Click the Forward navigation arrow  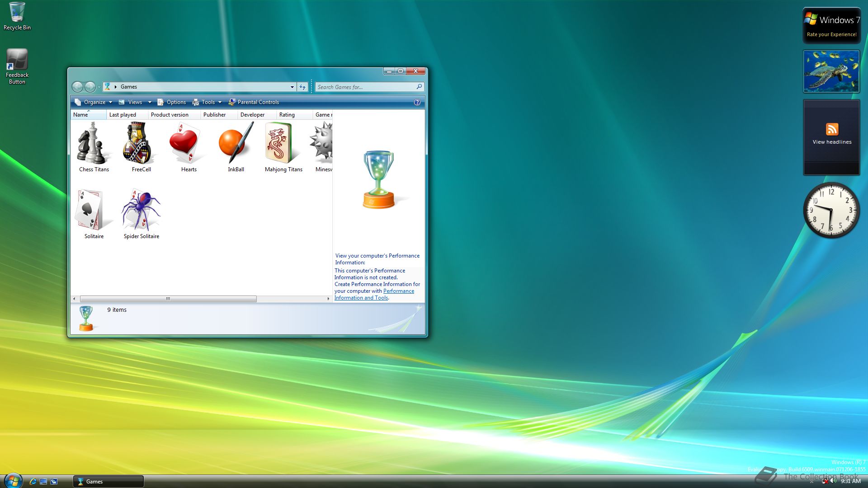point(90,87)
